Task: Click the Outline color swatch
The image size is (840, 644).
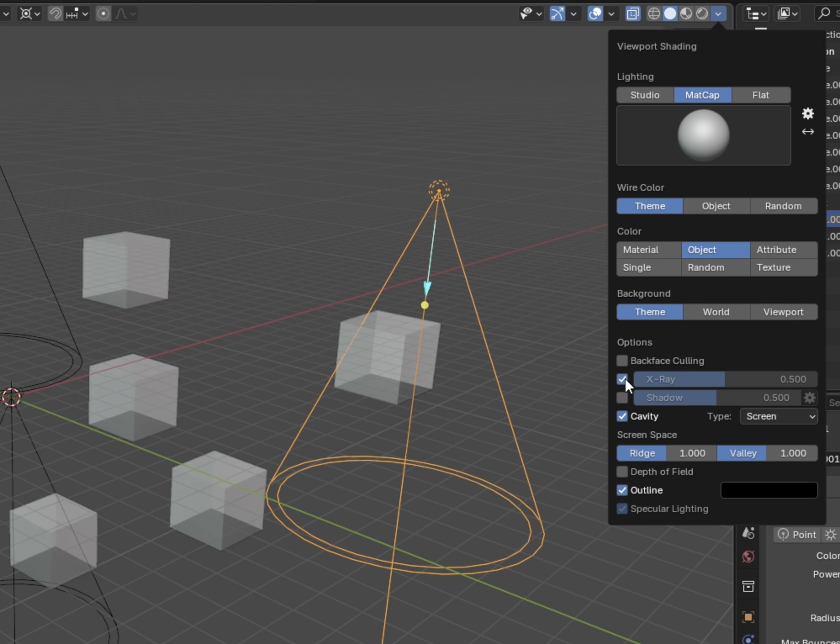Action: click(x=769, y=490)
